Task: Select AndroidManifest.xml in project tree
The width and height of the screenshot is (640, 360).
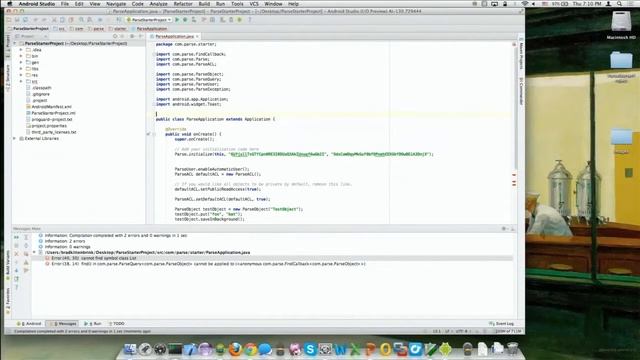Action: tap(51, 107)
